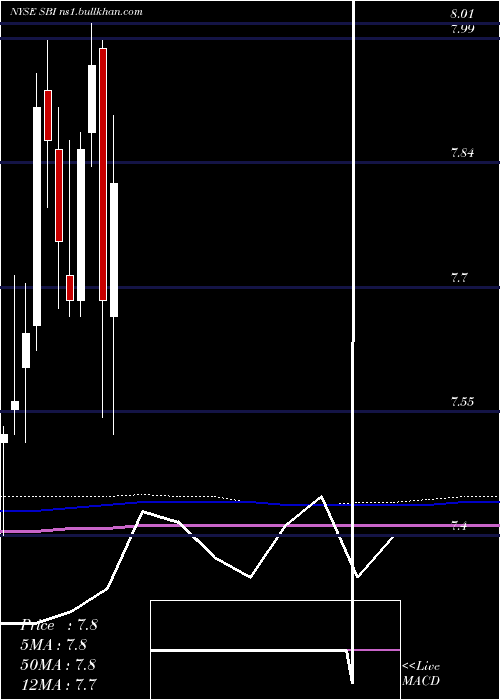Click the 7.55 price level label
Image resolution: width=500 pixels, height=700 pixels.
[462, 402]
